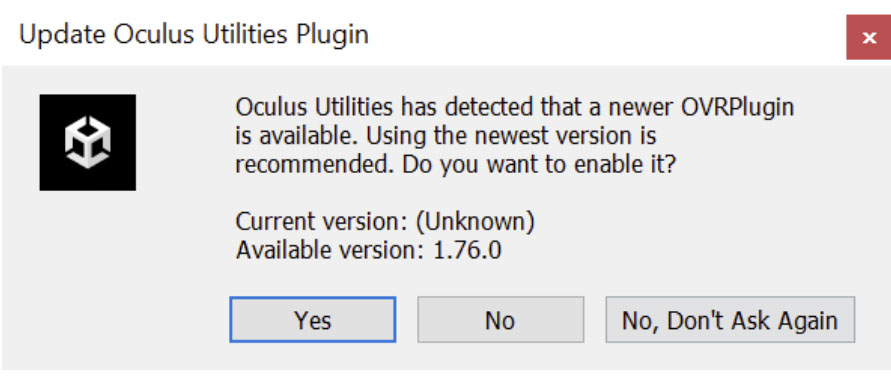Click the Available version: 1.76.0 line
This screenshot has width=891, height=378.
(369, 250)
